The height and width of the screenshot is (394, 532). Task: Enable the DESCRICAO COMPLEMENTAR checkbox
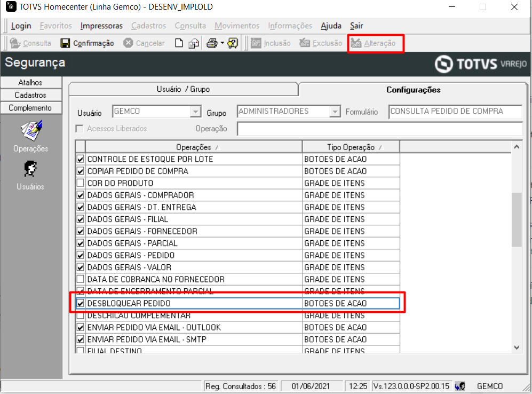pyautogui.click(x=80, y=316)
